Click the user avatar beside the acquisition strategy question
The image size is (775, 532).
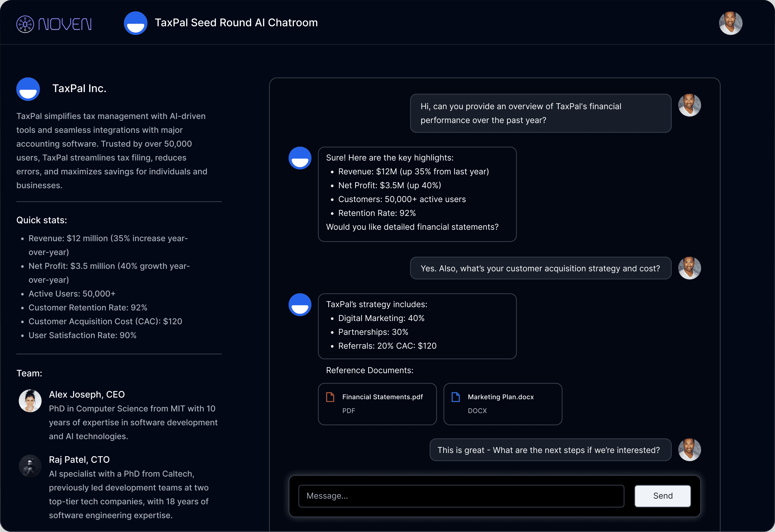[x=689, y=268]
